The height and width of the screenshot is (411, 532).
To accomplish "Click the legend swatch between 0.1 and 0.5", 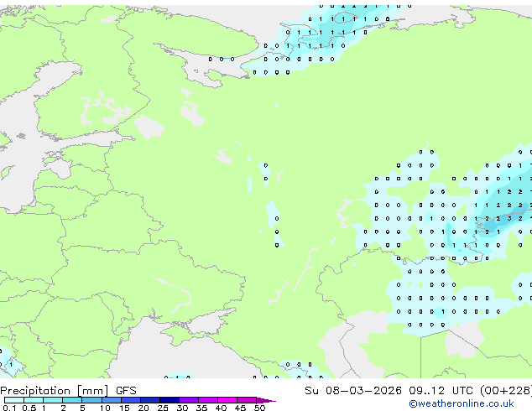I will tap(14, 400).
